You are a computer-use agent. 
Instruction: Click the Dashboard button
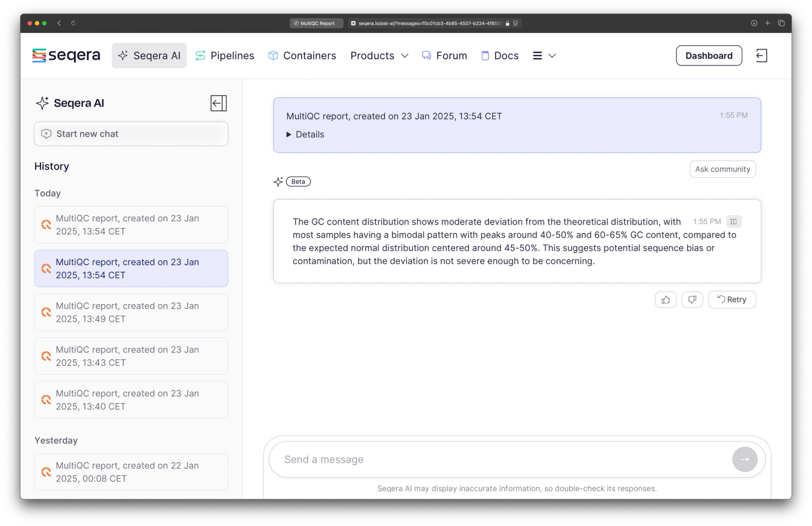point(709,56)
